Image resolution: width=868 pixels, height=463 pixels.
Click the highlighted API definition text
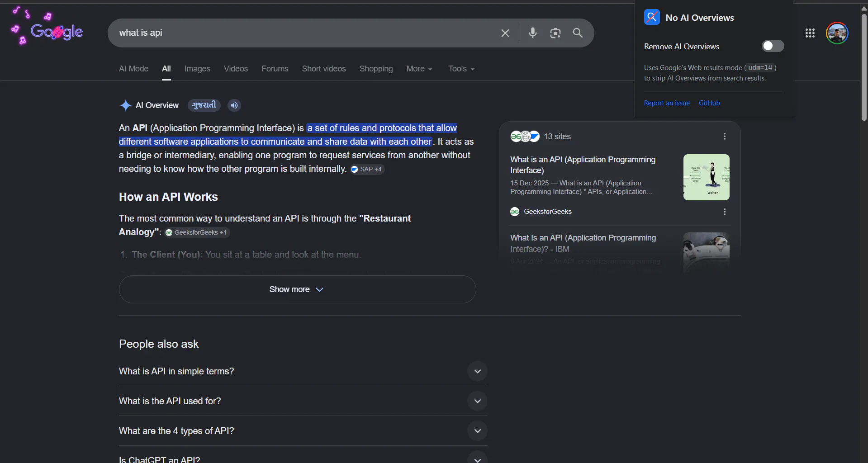point(288,135)
